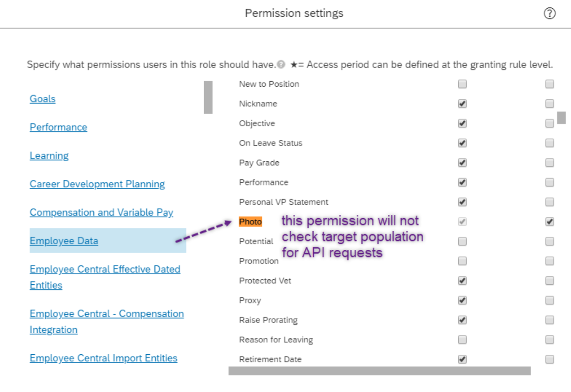This screenshot has height=392, width=571.
Task: Open the Goals permission category
Action: pyautogui.click(x=42, y=99)
